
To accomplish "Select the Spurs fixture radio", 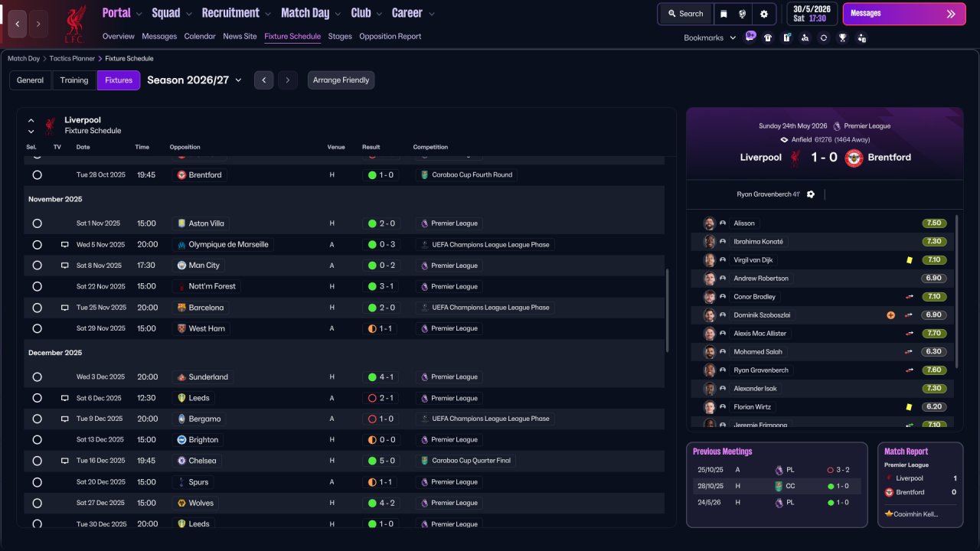I will pos(37,482).
